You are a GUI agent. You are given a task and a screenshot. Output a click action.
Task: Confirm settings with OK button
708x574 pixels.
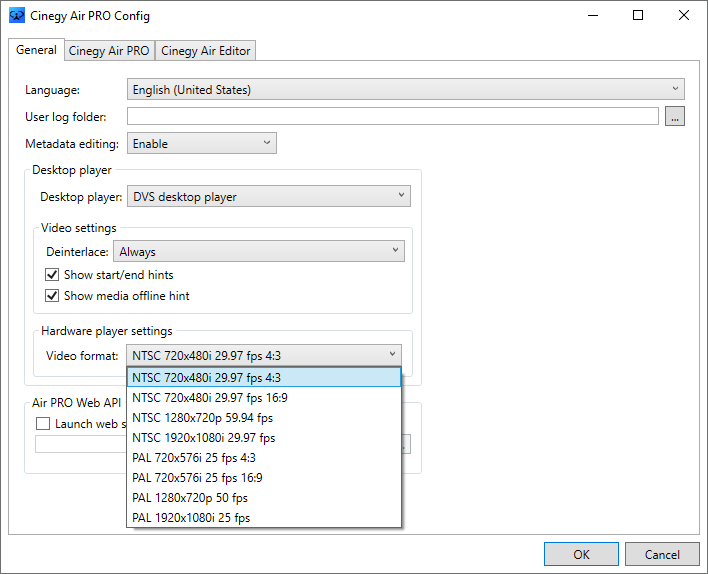pos(581,554)
